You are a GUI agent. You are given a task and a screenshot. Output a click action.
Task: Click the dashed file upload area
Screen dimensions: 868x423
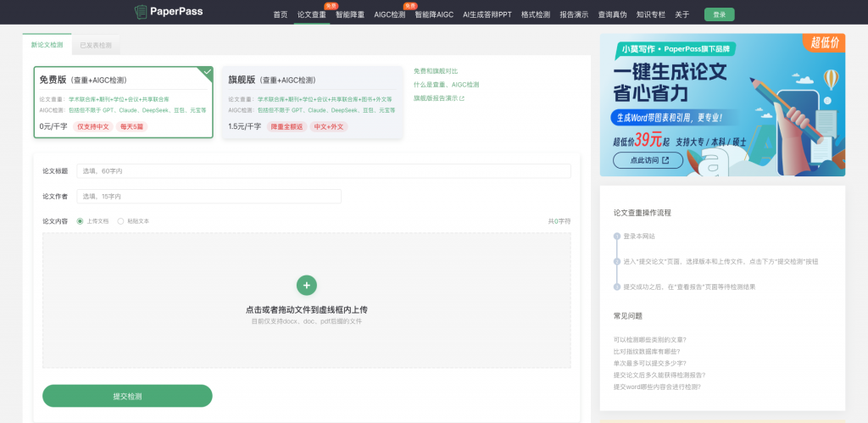tap(307, 301)
